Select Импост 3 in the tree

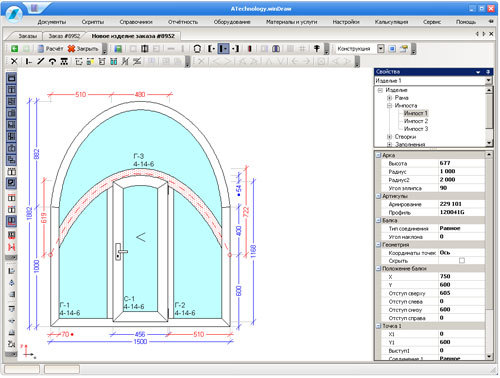point(416,129)
